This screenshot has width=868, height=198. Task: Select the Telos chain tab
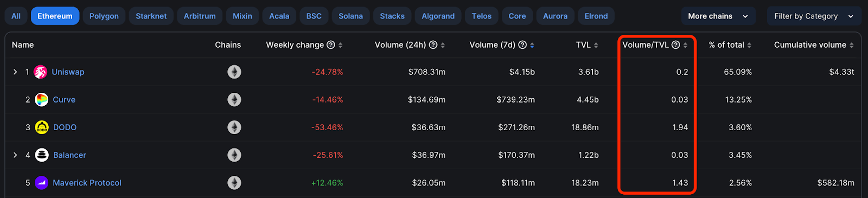[x=482, y=16]
